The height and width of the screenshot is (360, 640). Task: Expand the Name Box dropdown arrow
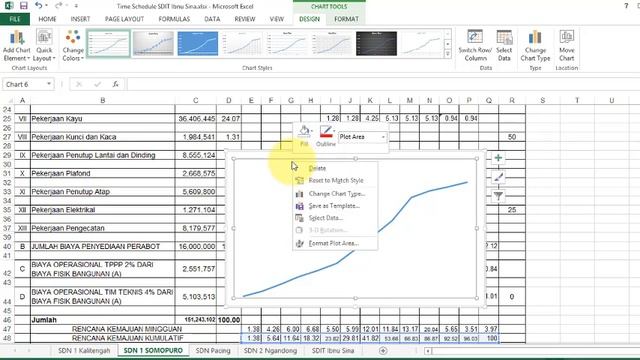(49, 84)
